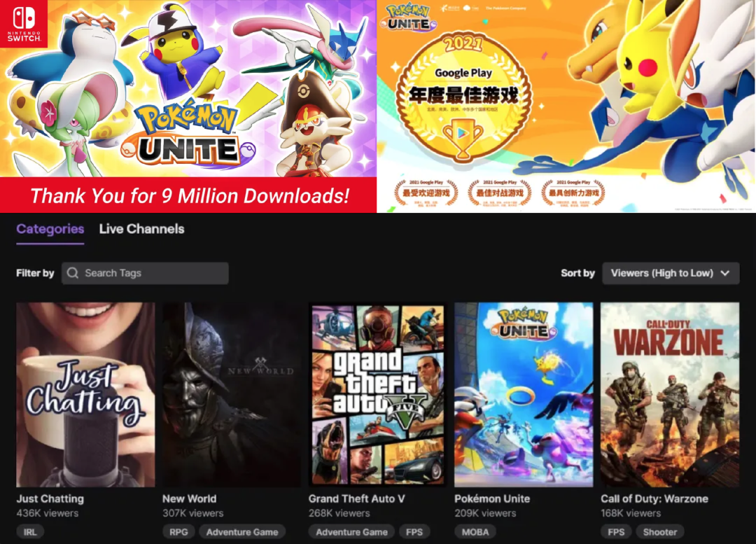Viewport: 756px width, 544px height.
Task: Select the RPG tag under New World
Action: tap(178, 532)
